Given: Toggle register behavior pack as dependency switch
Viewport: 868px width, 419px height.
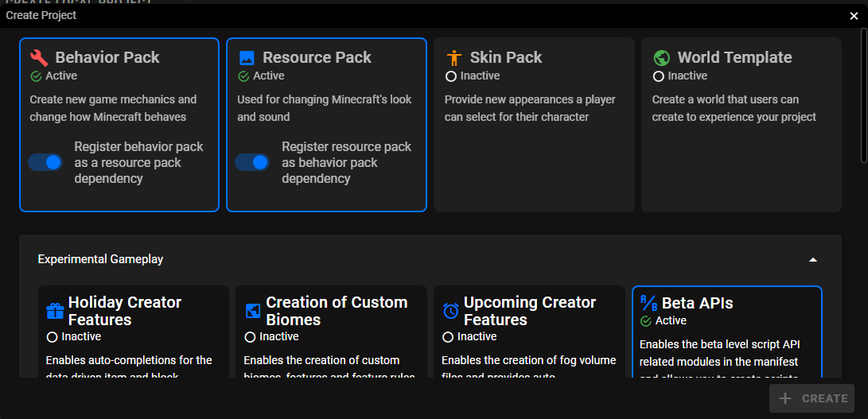Looking at the screenshot, I should 45,162.
